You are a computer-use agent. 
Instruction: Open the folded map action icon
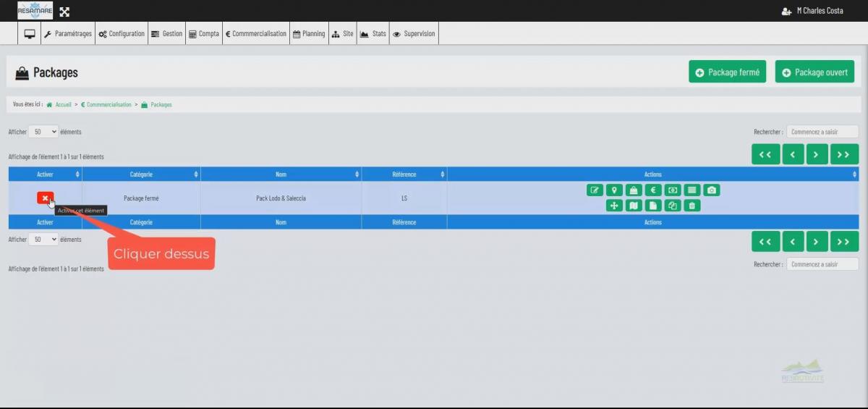[634, 206]
